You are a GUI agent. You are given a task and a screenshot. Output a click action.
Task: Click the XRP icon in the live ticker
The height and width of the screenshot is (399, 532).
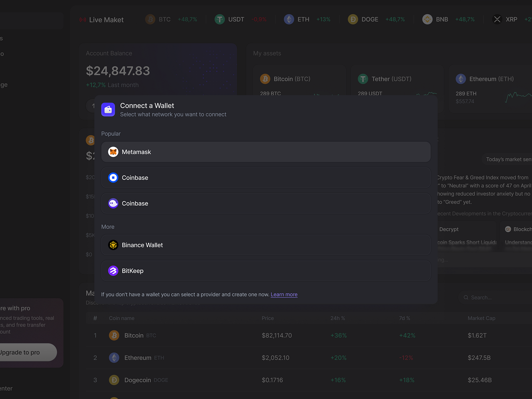[497, 19]
